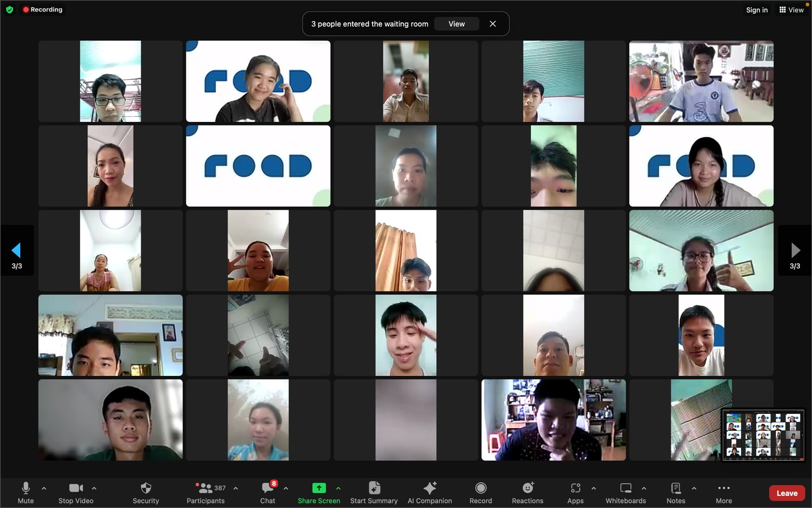The height and width of the screenshot is (508, 812).
Task: Click the green Share Screen icon
Action: (x=319, y=488)
